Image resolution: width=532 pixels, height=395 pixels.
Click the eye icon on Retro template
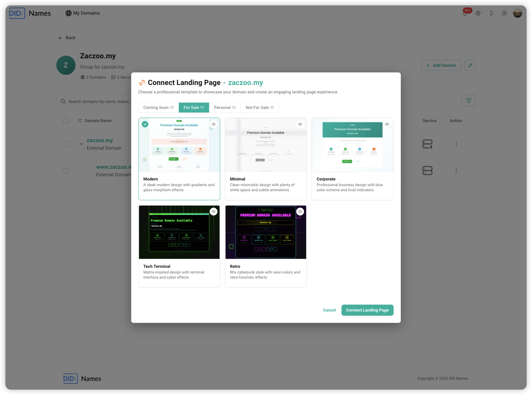300,212
